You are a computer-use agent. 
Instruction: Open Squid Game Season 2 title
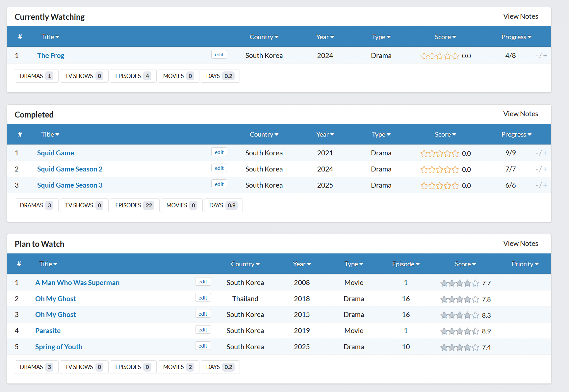[x=70, y=169]
